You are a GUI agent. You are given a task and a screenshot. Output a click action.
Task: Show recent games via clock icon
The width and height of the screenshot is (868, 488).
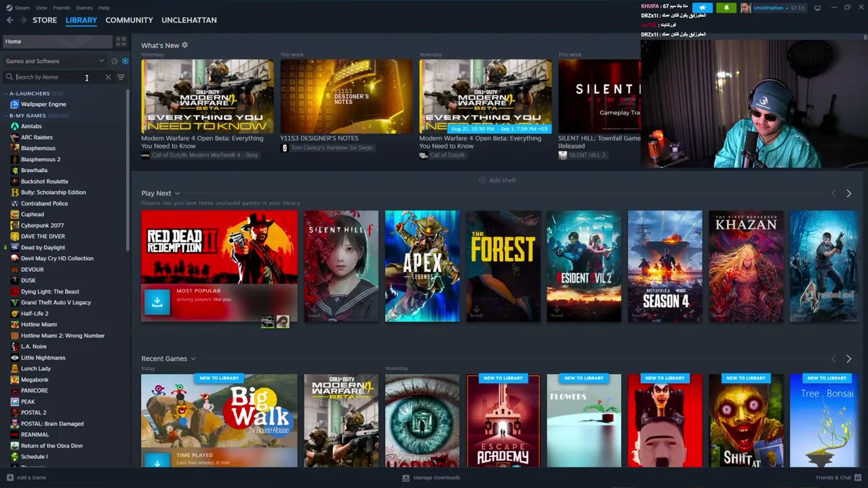114,61
